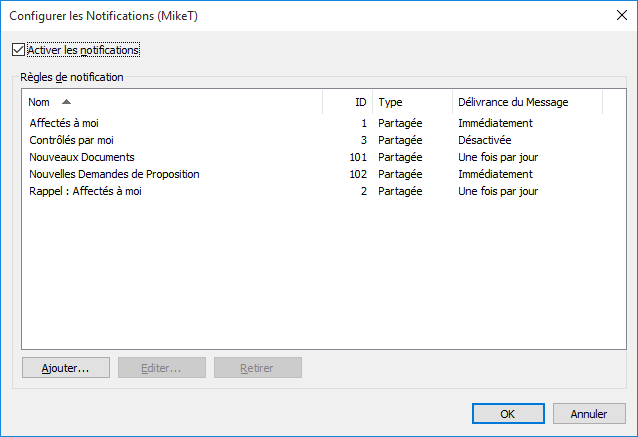Confirm with the OK button
Screen dimensions: 638x437
pyautogui.click(x=507, y=413)
